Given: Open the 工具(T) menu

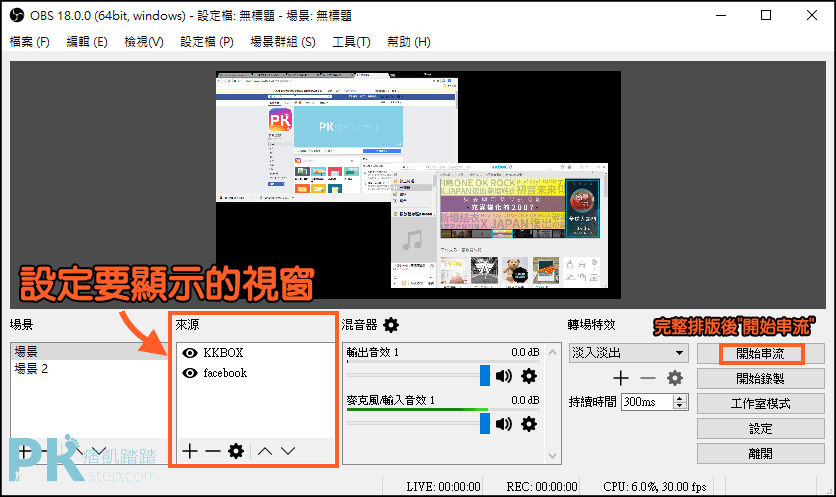Looking at the screenshot, I should coord(351,42).
